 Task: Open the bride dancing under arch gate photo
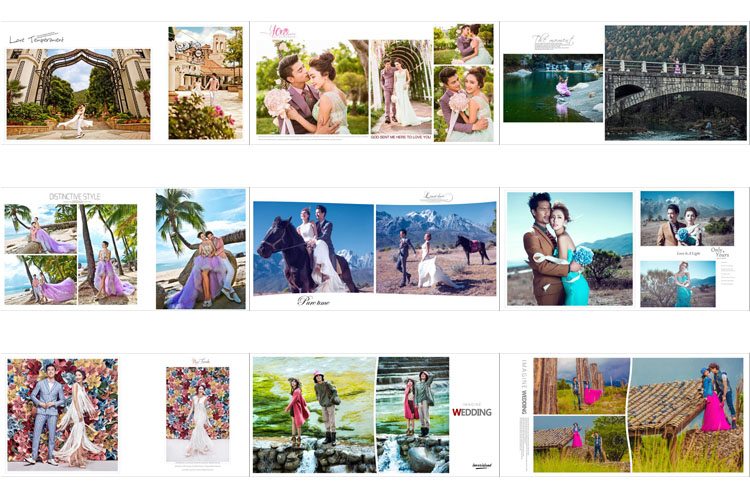[x=78, y=93]
